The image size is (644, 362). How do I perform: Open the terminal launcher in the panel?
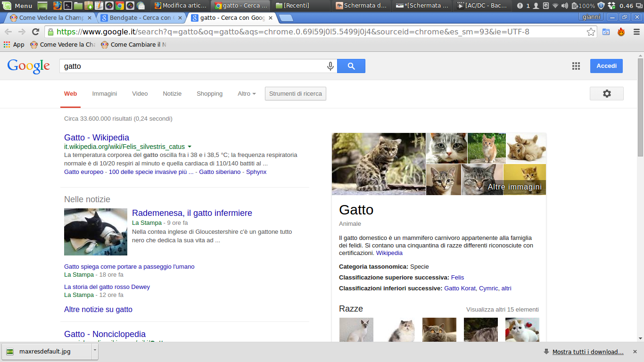click(68, 6)
